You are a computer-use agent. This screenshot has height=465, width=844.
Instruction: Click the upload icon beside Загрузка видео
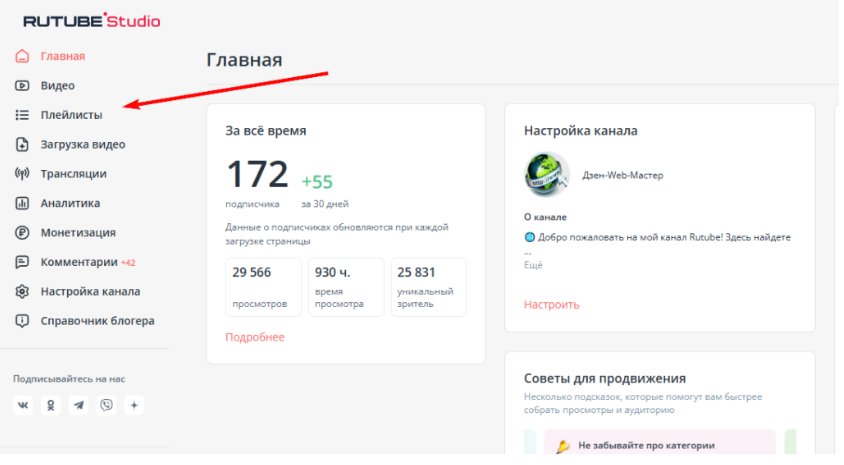22,144
